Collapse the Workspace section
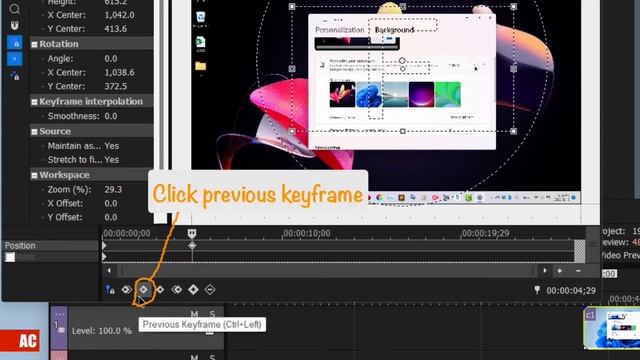Viewport: 640px width, 360px height. 34,175
